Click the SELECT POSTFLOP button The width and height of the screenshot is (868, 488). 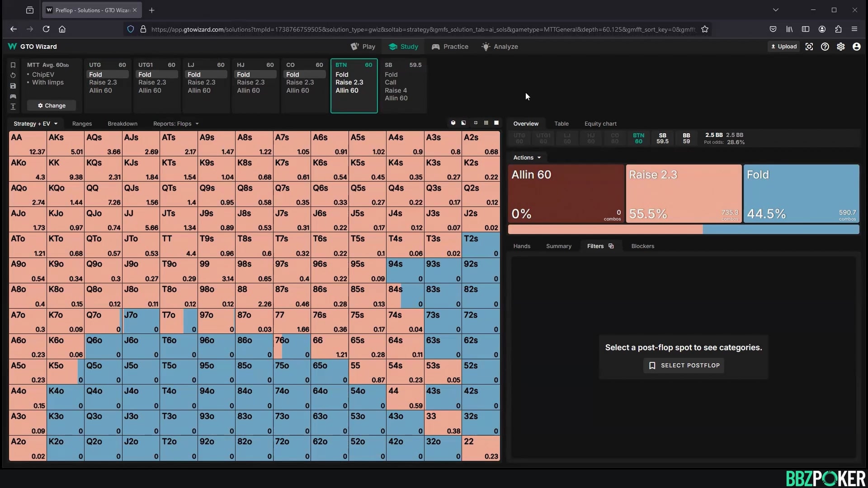684,365
